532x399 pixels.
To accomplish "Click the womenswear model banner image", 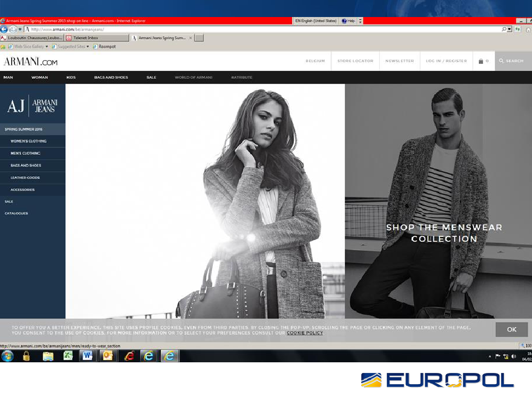I will tap(205, 201).
